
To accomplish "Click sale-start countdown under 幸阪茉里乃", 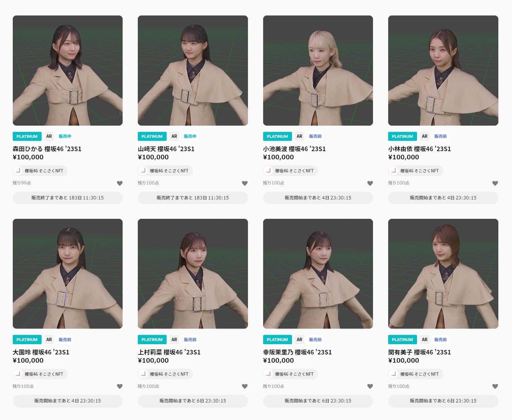I will (318, 401).
